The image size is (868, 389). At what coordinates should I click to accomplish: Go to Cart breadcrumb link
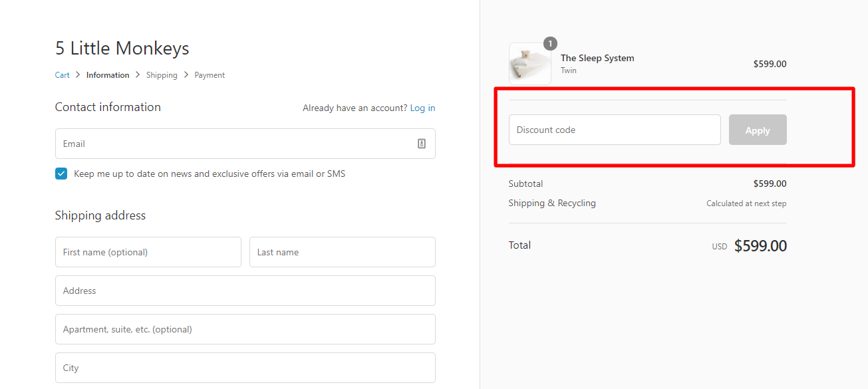click(63, 75)
